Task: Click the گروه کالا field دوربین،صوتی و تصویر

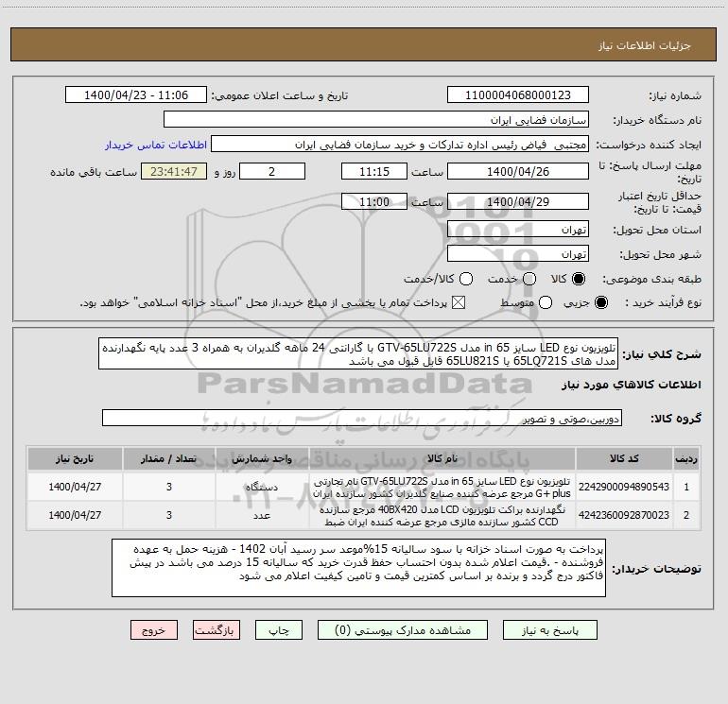Action: point(362,418)
